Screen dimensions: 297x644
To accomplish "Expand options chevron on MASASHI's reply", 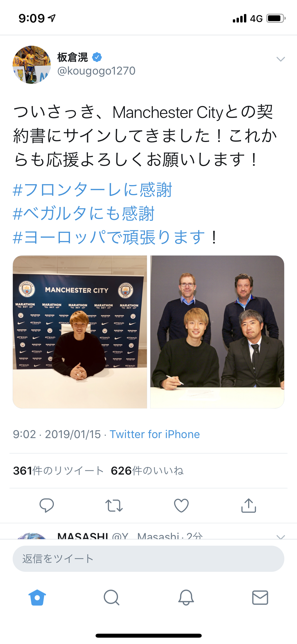I will [x=280, y=537].
